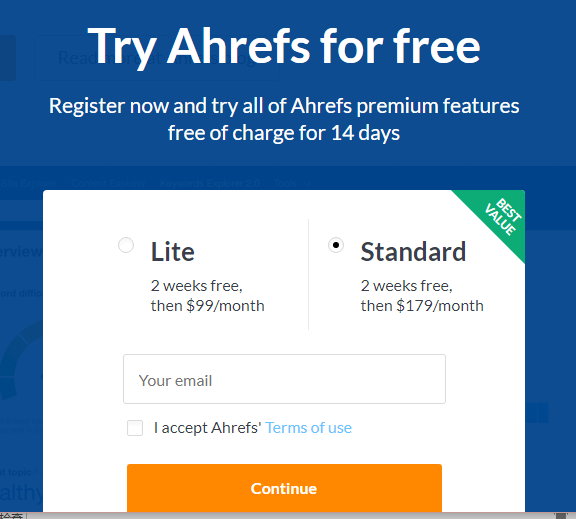
Task: Tick the accept Terms of use checkbox
Action: pos(135,428)
